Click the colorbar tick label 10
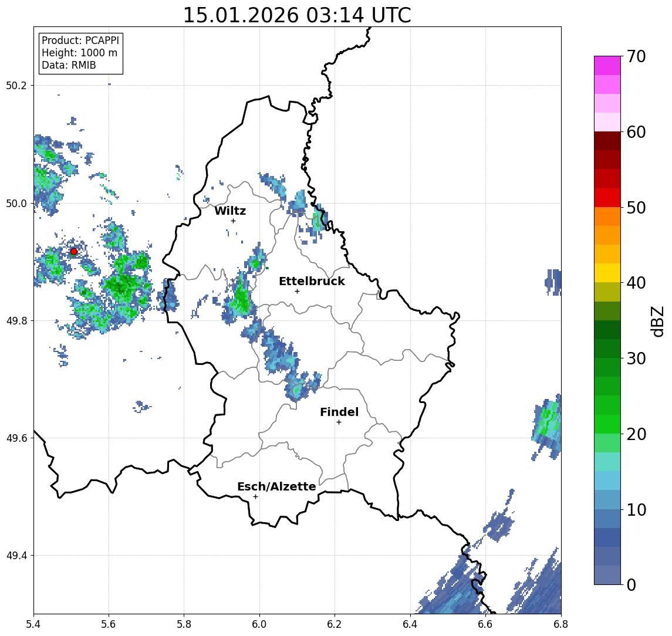Image resolution: width=672 pixels, height=636 pixels. pos(636,509)
